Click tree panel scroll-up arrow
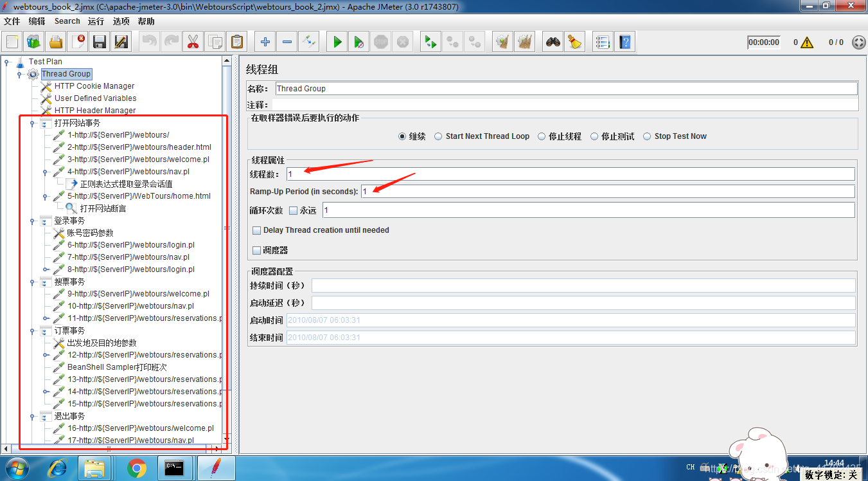 pyautogui.click(x=227, y=60)
